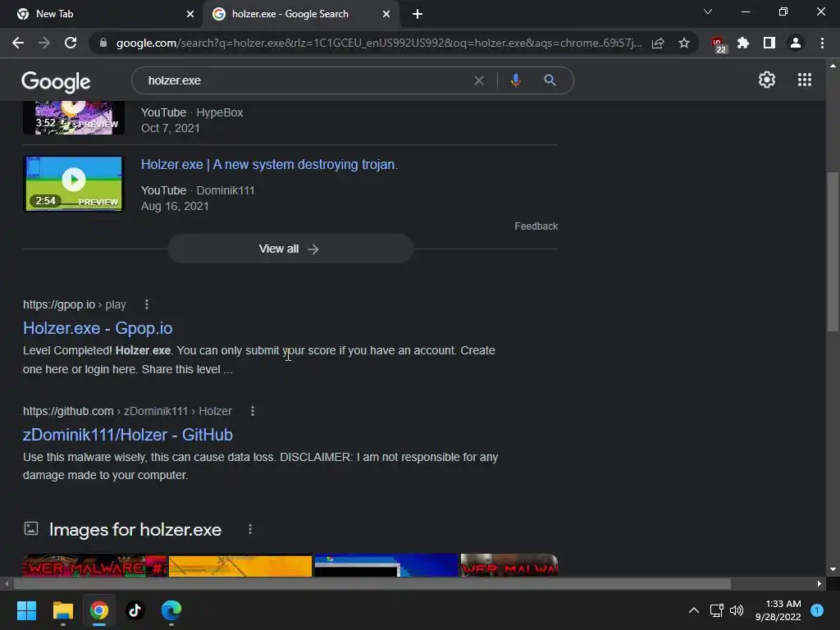
Task: Close the New Tab tab
Action: [x=190, y=14]
